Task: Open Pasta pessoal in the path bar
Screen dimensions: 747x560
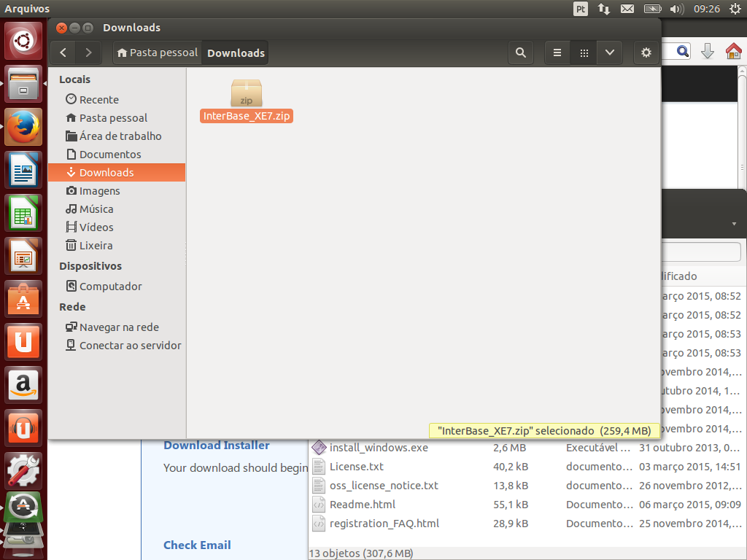Action: click(158, 52)
